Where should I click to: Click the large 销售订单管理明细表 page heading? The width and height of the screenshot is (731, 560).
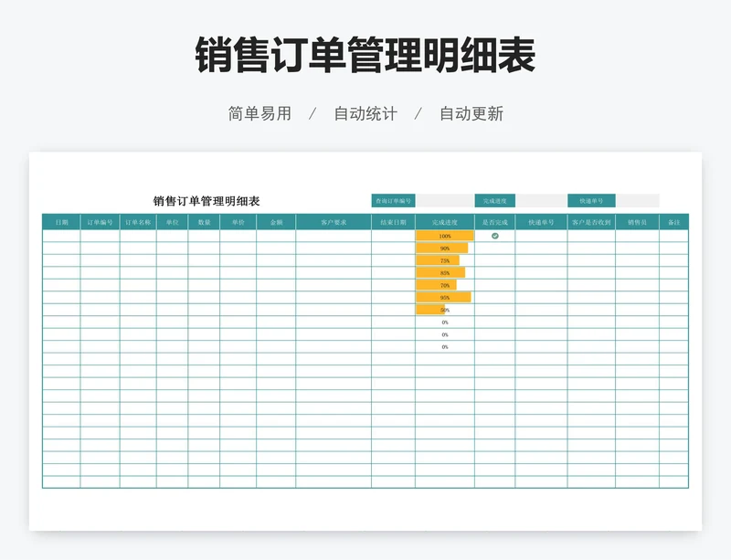coord(365,55)
